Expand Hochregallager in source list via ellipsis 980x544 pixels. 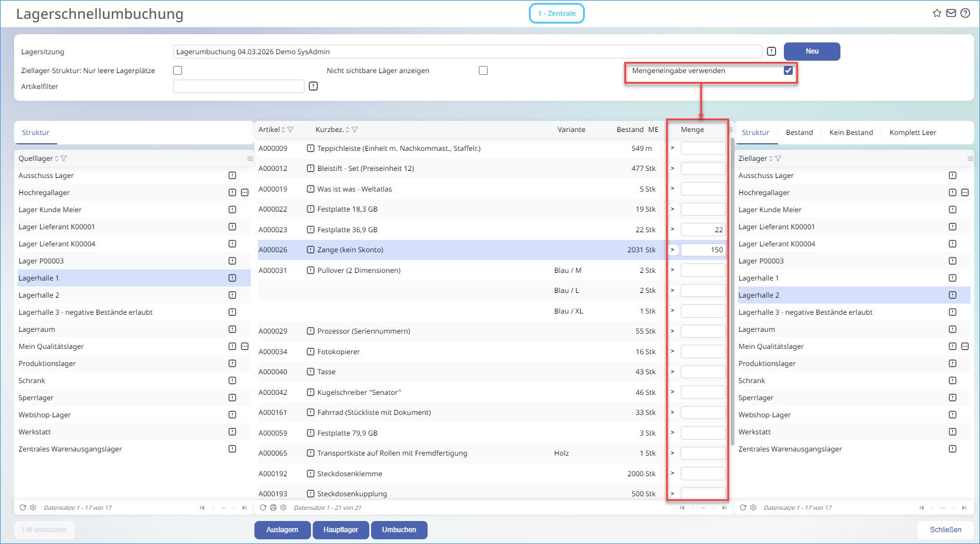point(245,193)
